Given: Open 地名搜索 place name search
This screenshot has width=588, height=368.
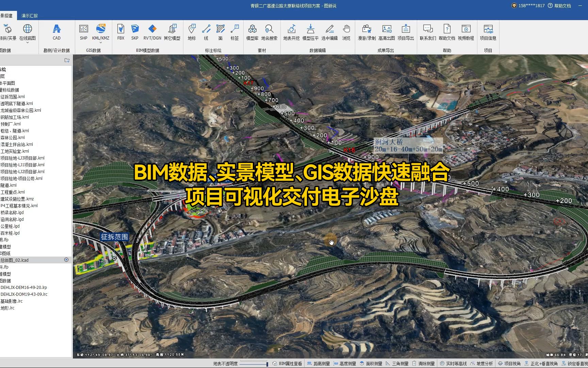Looking at the screenshot, I should (x=269, y=32).
